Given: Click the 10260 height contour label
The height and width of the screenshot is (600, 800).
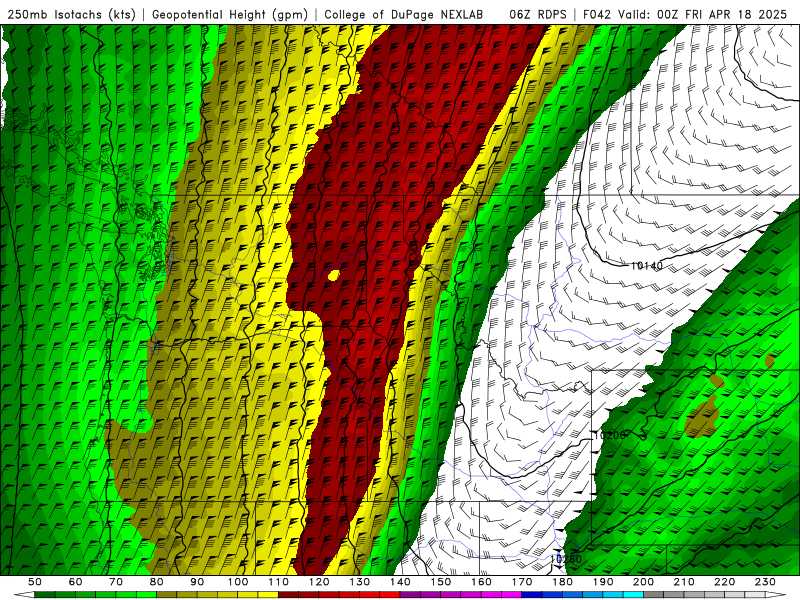Looking at the screenshot, I should point(566,559).
